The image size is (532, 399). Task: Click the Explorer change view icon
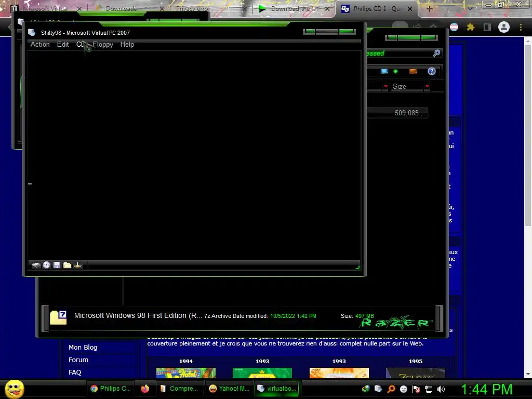tap(384, 71)
